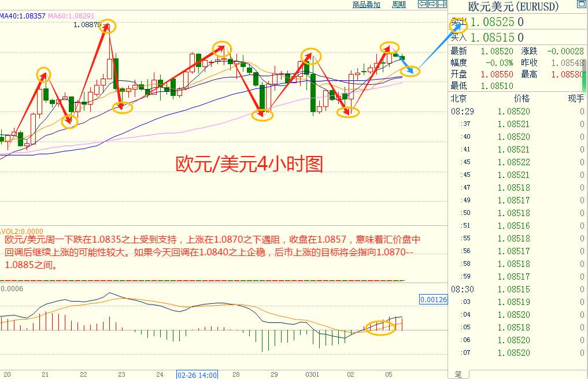Click the MA60:1.08291 indicator label
Viewport: 588px width, 379px height.
click(71, 16)
